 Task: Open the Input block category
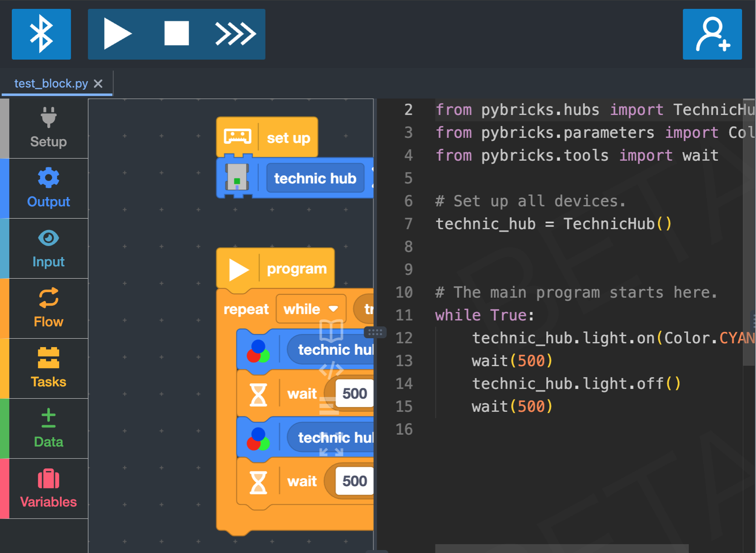point(49,248)
